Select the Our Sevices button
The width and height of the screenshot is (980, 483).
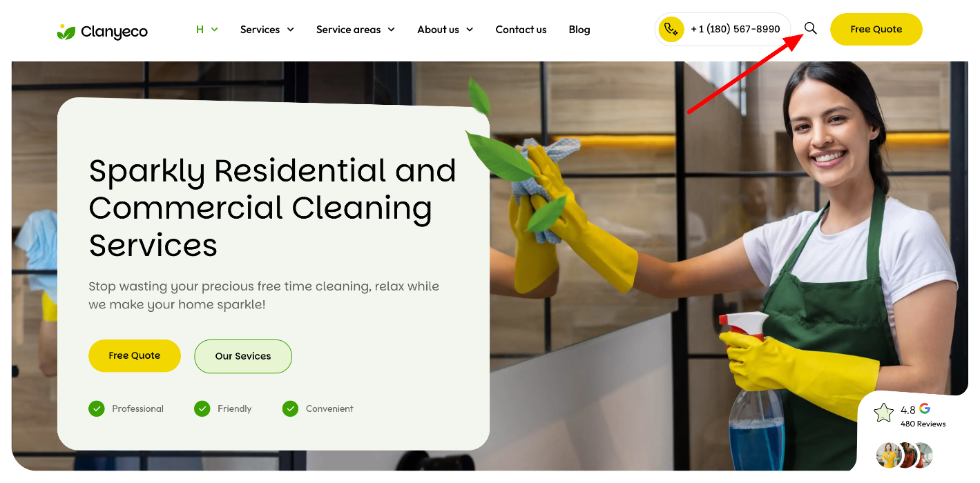click(x=243, y=356)
